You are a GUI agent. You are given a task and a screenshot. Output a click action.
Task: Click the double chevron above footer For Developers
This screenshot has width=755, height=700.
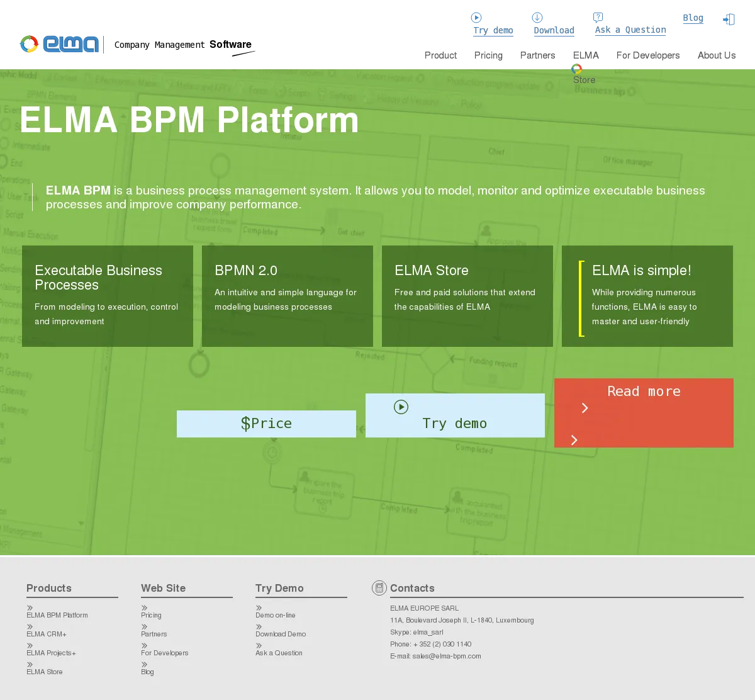pyautogui.click(x=144, y=646)
